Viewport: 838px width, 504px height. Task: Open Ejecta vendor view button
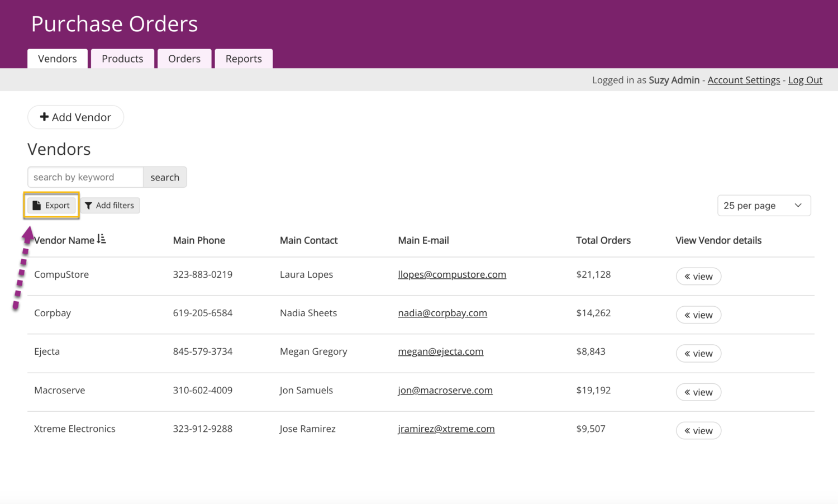click(698, 353)
